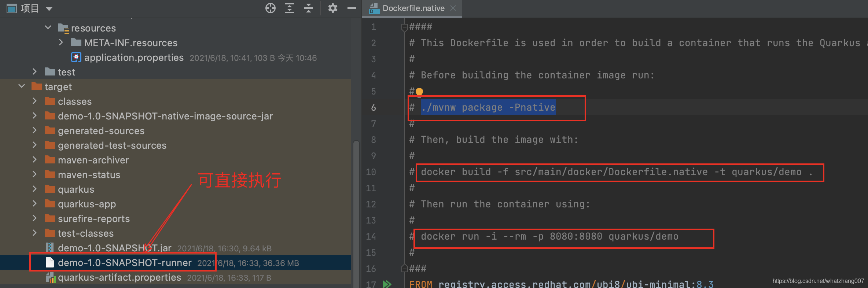Expand the maven-status folder
Screen dimensions: 868x288
[35, 174]
